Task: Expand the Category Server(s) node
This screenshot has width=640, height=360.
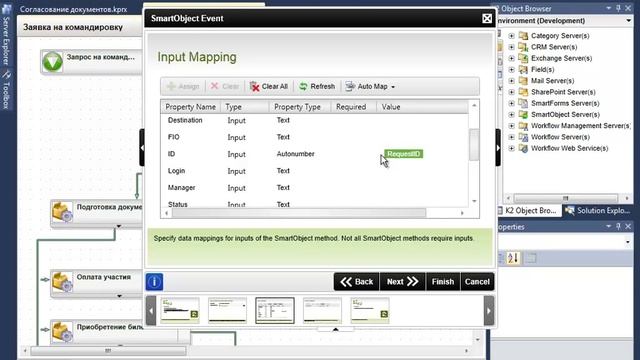Action: coord(511,36)
